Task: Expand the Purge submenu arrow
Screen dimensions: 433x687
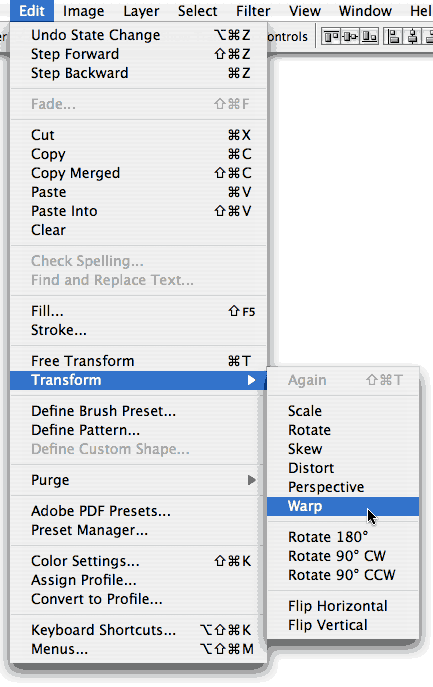Action: 252,480
